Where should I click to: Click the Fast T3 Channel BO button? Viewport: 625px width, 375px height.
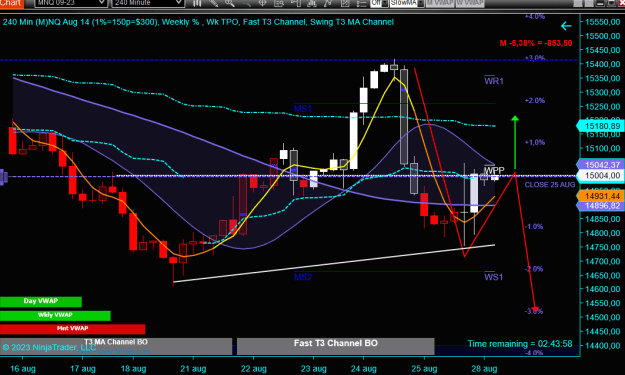[x=336, y=346]
